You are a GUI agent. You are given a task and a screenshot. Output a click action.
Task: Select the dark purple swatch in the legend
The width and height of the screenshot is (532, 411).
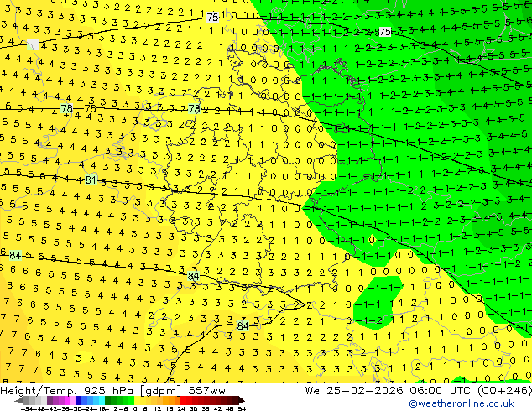(x=50, y=400)
